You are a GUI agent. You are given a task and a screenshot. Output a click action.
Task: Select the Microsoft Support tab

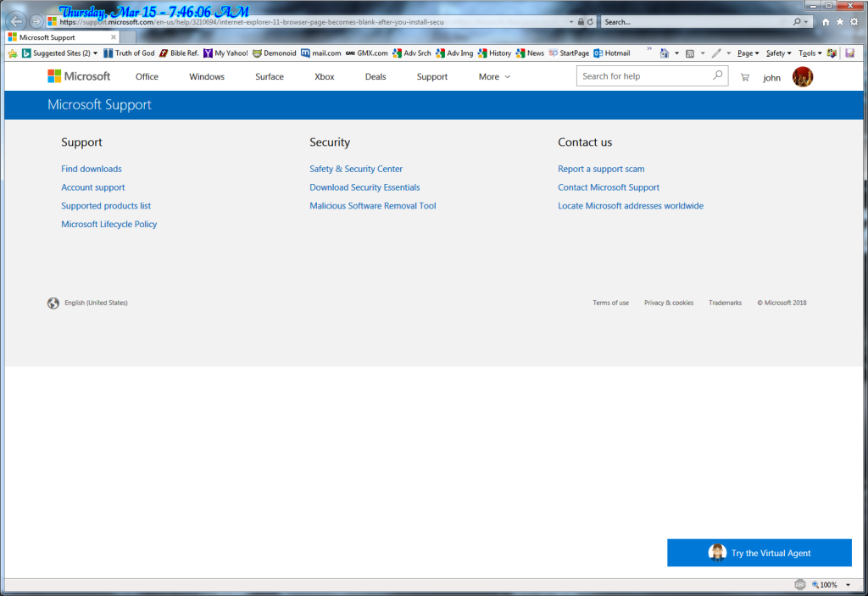pyautogui.click(x=63, y=37)
